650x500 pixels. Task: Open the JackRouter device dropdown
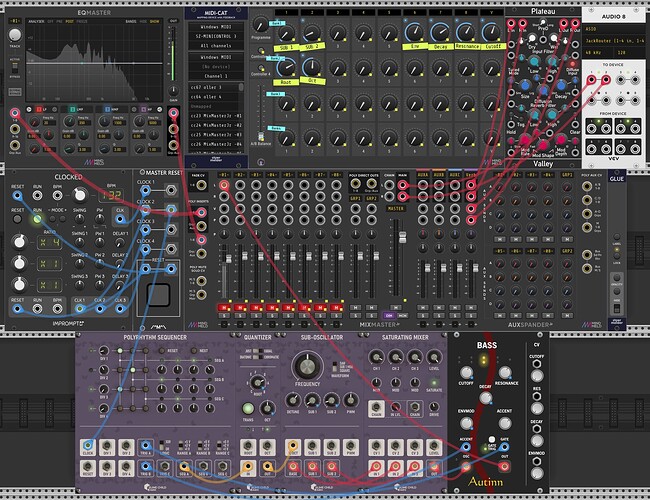614,41
